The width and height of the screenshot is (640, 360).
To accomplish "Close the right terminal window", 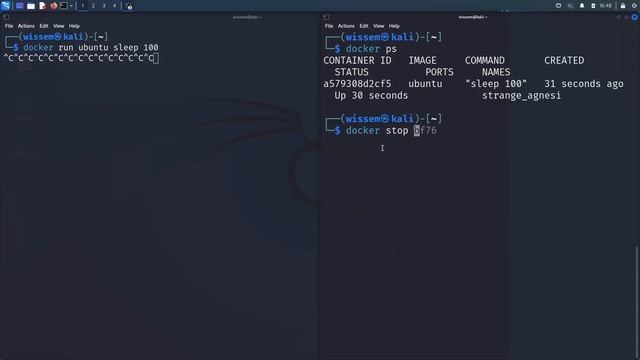I will (634, 17).
